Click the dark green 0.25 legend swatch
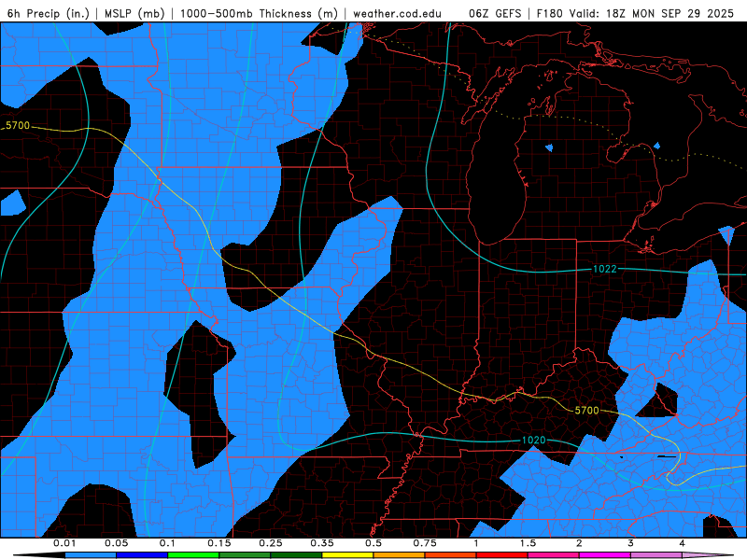This screenshot has width=747, height=560. [296, 555]
